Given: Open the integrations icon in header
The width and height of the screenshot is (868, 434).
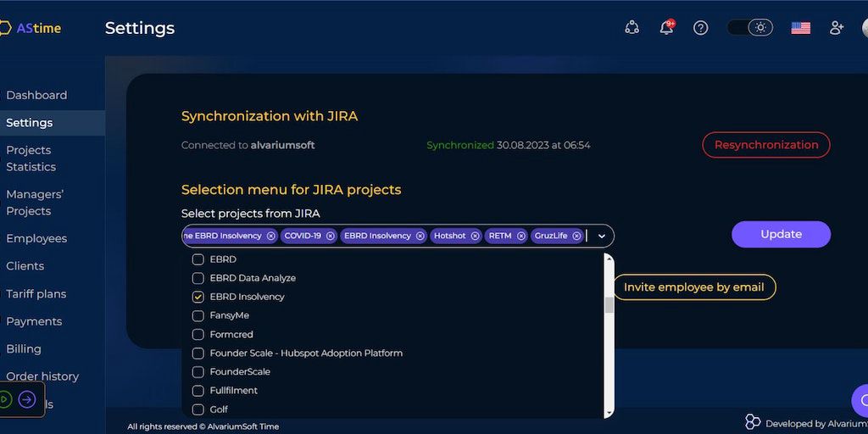Looking at the screenshot, I should click(x=632, y=28).
